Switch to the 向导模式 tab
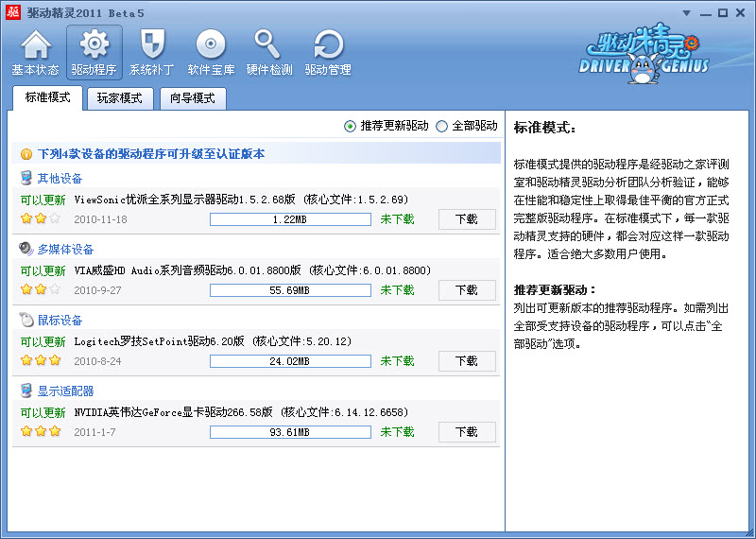The width and height of the screenshot is (756, 539). 193,99
